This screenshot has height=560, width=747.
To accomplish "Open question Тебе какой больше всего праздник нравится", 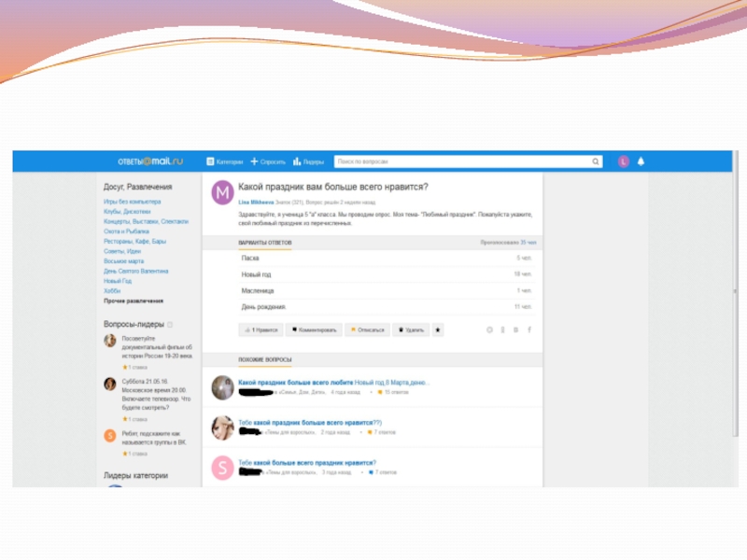I will coord(307,462).
